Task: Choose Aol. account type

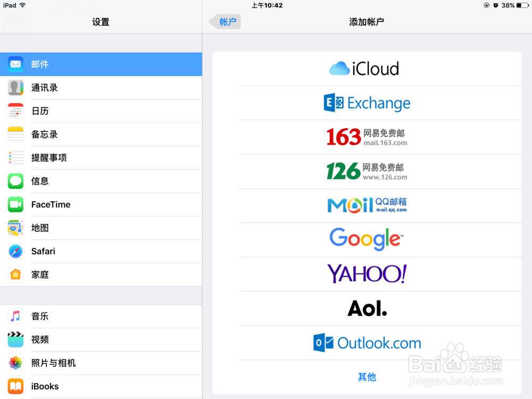Action: (367, 309)
